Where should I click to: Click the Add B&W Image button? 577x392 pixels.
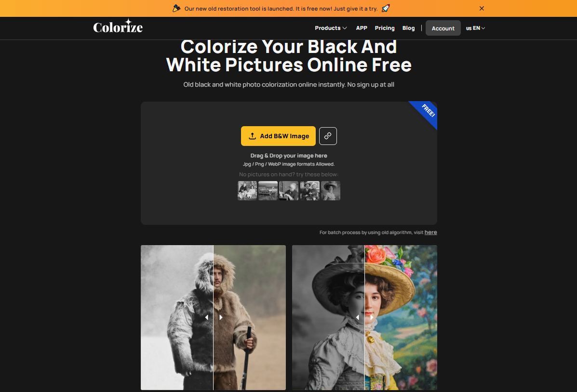point(278,136)
